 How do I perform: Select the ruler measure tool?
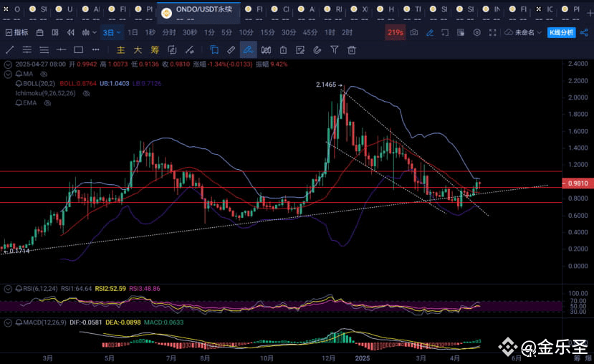[x=231, y=49]
